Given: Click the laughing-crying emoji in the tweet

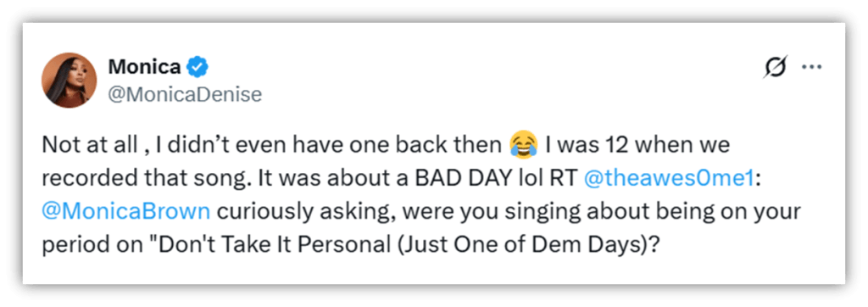Looking at the screenshot, I should click(524, 145).
